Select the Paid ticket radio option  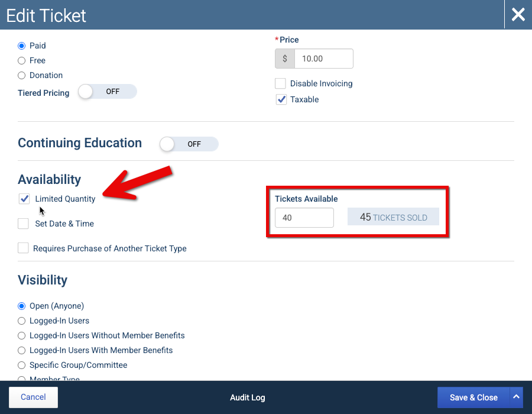click(x=22, y=46)
